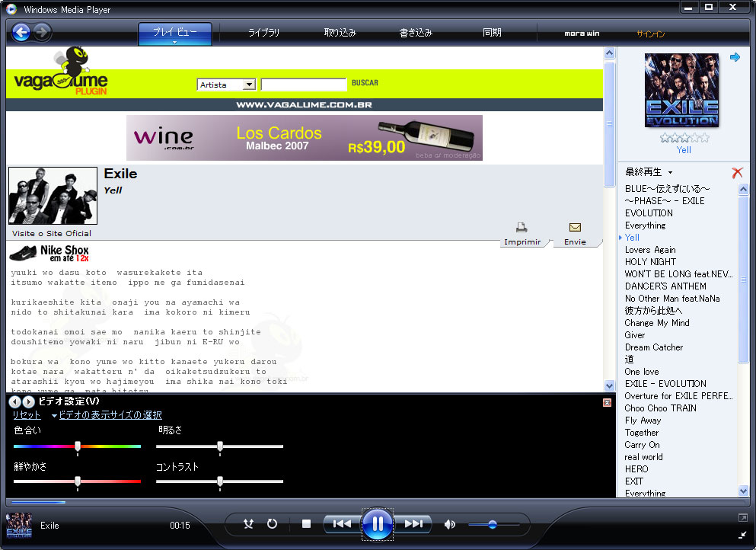
Task: Mute the volume speaker icon
Action: click(x=449, y=524)
